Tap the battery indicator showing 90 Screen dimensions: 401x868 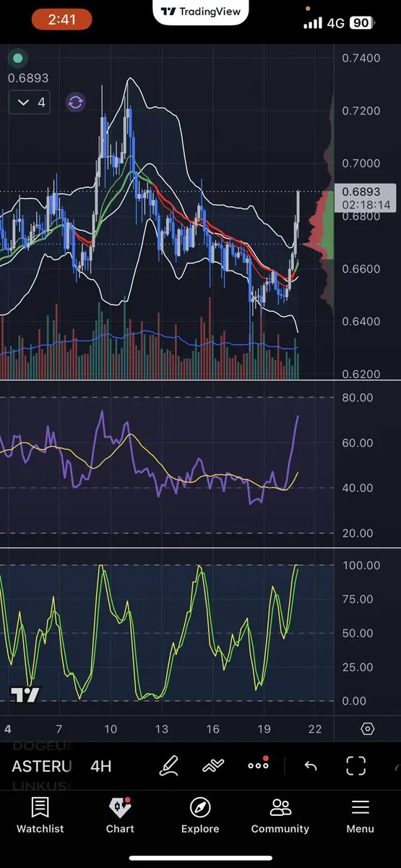pos(361,22)
